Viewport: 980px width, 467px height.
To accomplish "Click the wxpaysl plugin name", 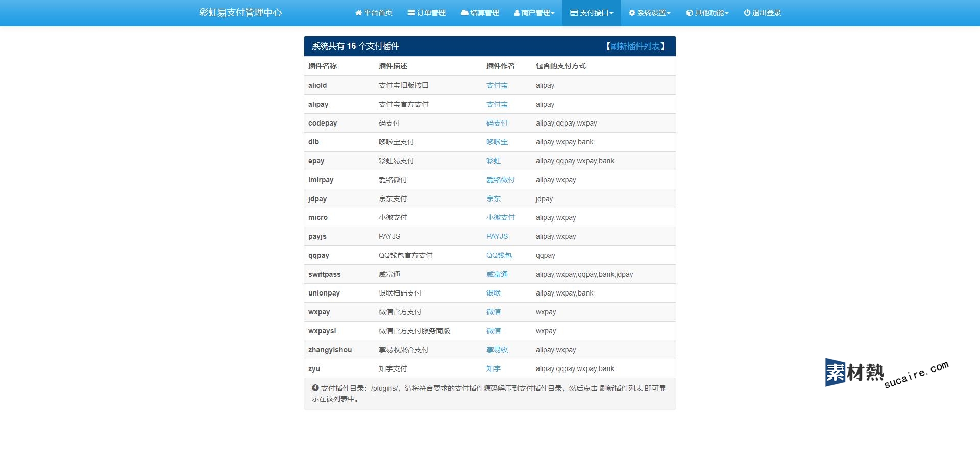I will click(322, 331).
